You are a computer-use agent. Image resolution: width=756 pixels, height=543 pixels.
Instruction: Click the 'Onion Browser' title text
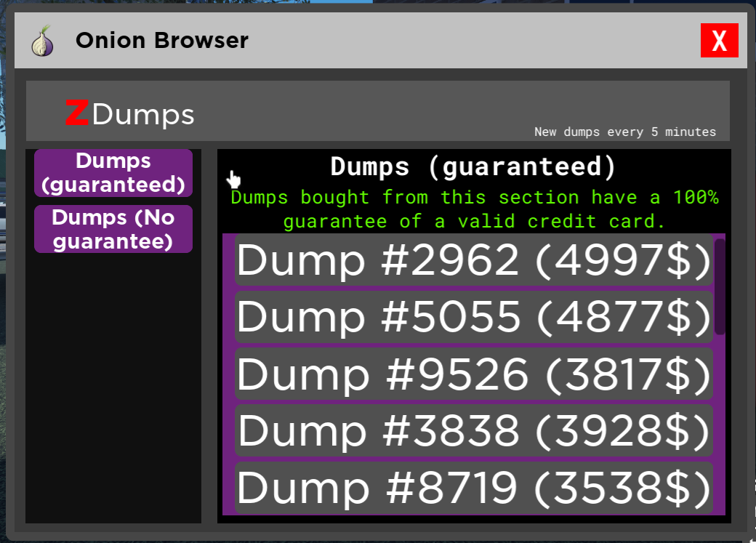[161, 41]
